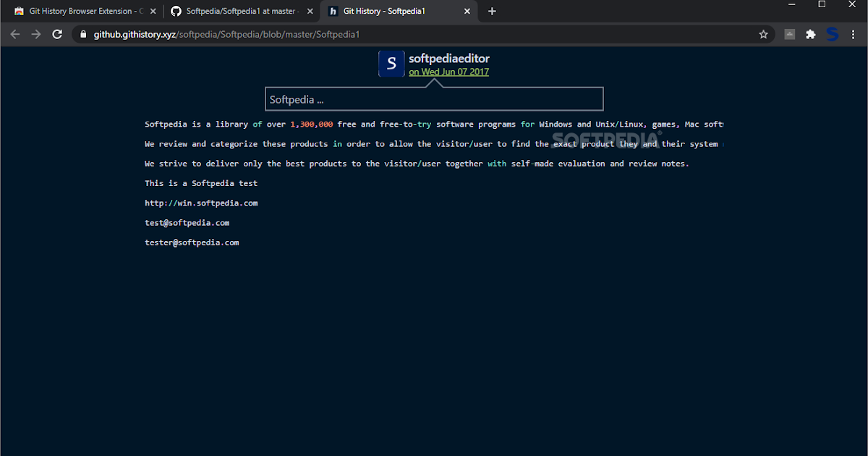Close the Softpedia/Softpedia1 GitHub tab
The width and height of the screenshot is (868, 456).
(x=310, y=12)
